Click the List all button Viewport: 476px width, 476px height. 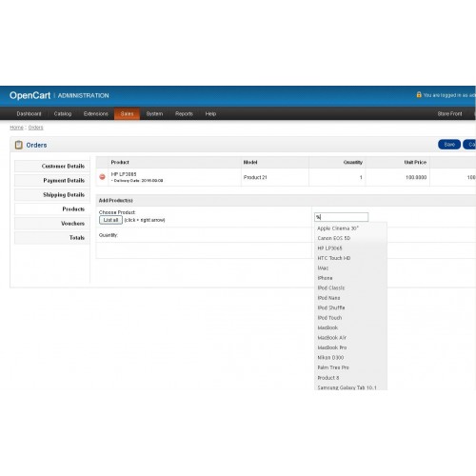[x=110, y=220]
